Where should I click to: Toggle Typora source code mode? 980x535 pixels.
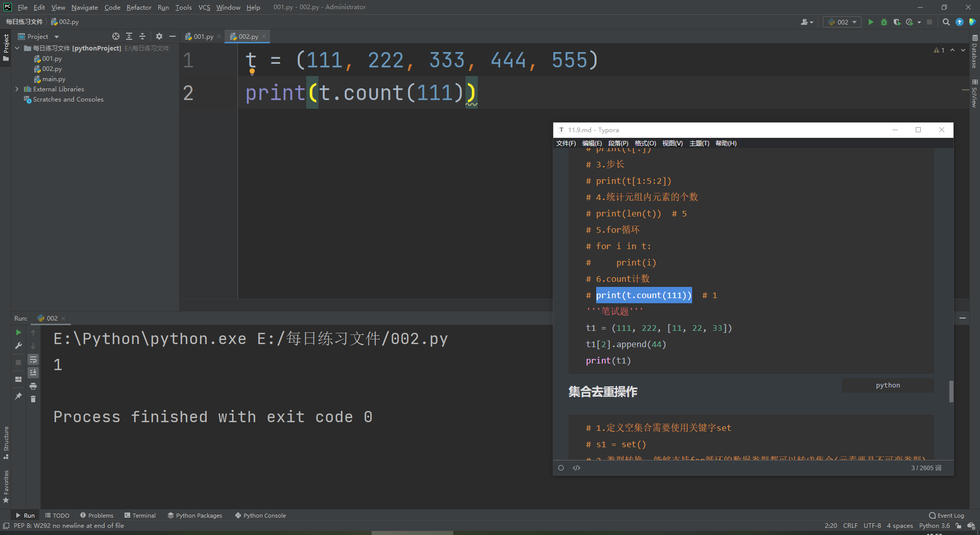[577, 468]
